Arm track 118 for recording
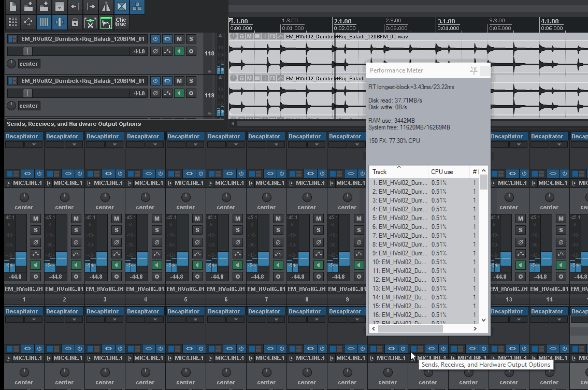 coord(191,51)
